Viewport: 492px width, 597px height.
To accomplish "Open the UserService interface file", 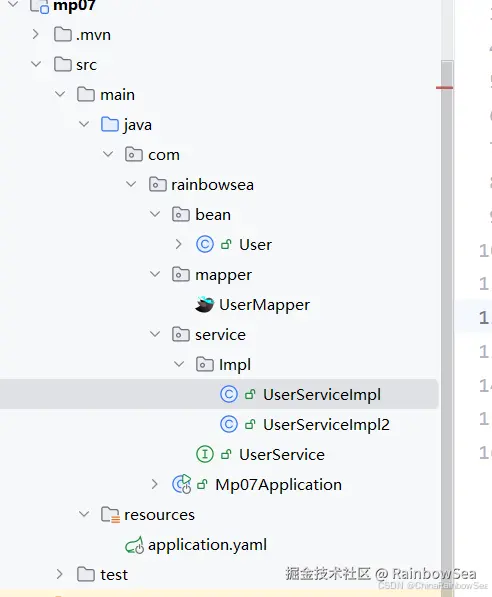I will click(x=282, y=455).
